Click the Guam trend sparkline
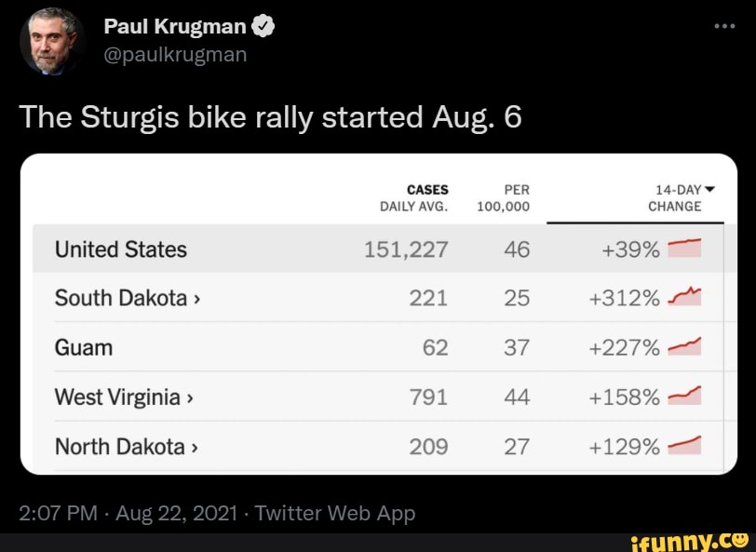The image size is (756, 552). (684, 347)
